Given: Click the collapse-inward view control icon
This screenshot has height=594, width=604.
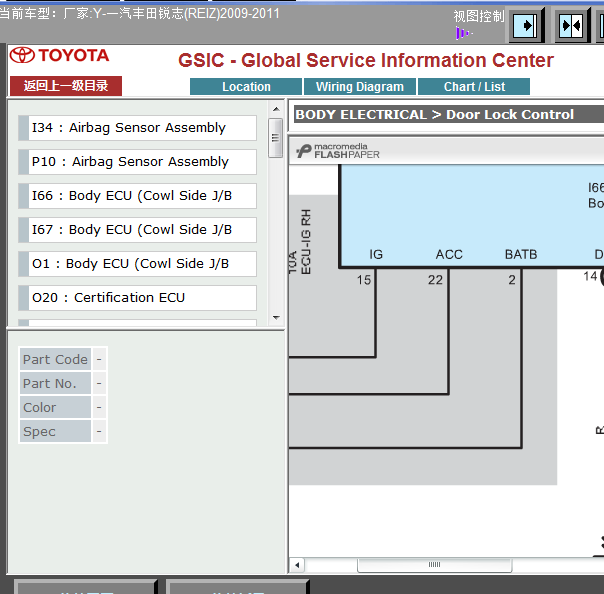Looking at the screenshot, I should pyautogui.click(x=572, y=26).
